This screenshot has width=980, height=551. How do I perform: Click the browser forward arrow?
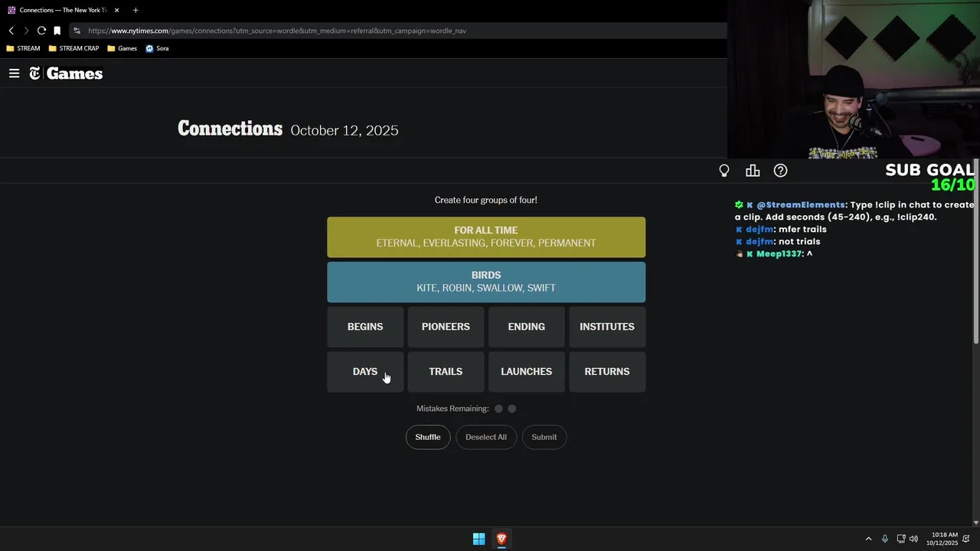[26, 31]
